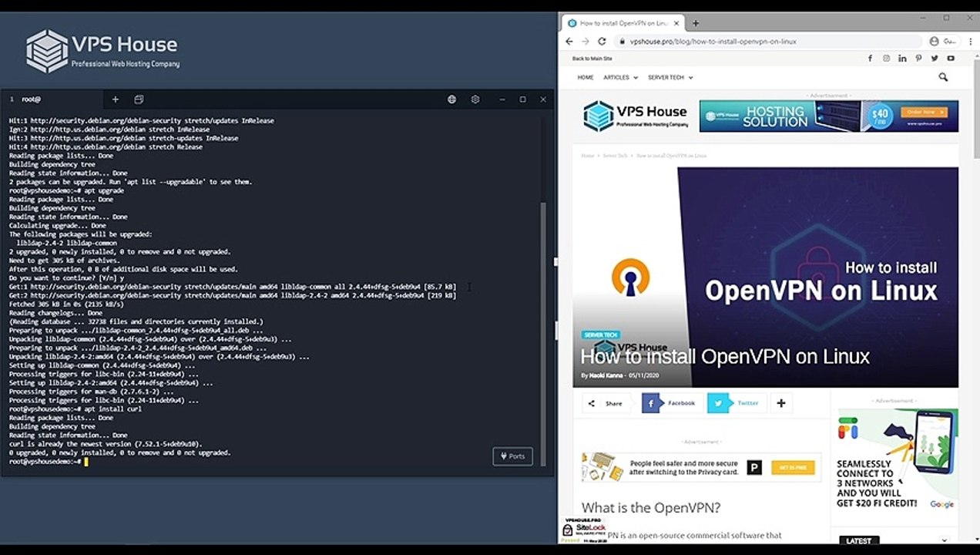Image resolution: width=980 pixels, height=555 pixels.
Task: Go to HOME menu item
Action: [586, 78]
